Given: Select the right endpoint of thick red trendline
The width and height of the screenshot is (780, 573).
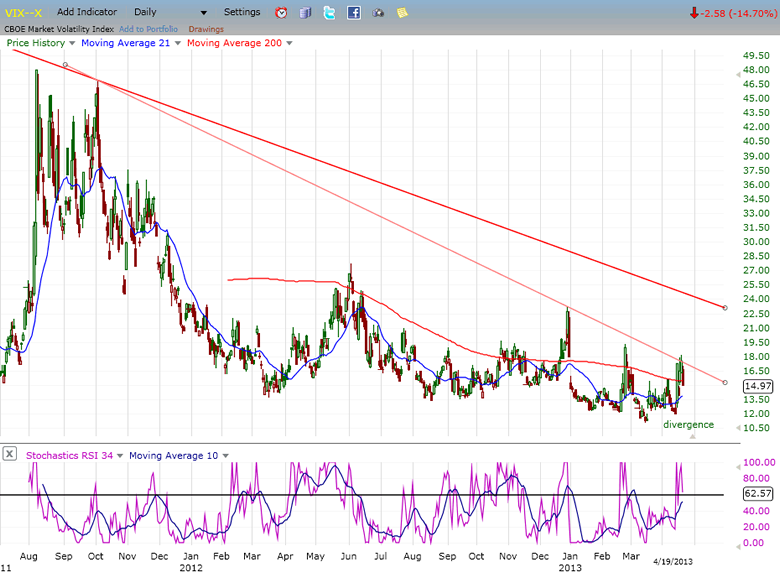Looking at the screenshot, I should coord(724,307).
